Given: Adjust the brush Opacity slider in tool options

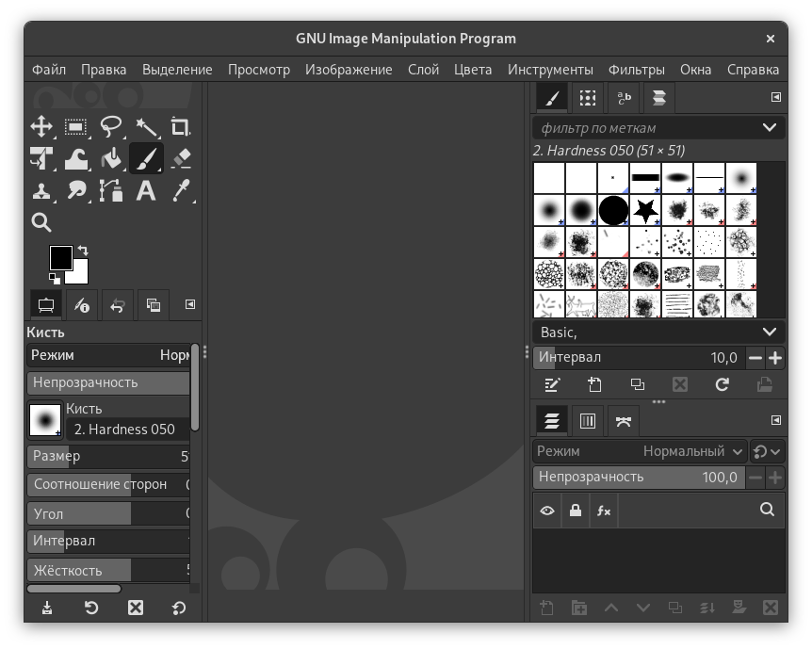Looking at the screenshot, I should pyautogui.click(x=108, y=382).
